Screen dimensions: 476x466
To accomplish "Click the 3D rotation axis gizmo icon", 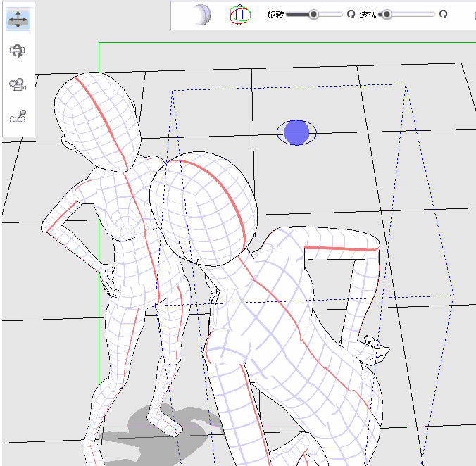I will [240, 15].
